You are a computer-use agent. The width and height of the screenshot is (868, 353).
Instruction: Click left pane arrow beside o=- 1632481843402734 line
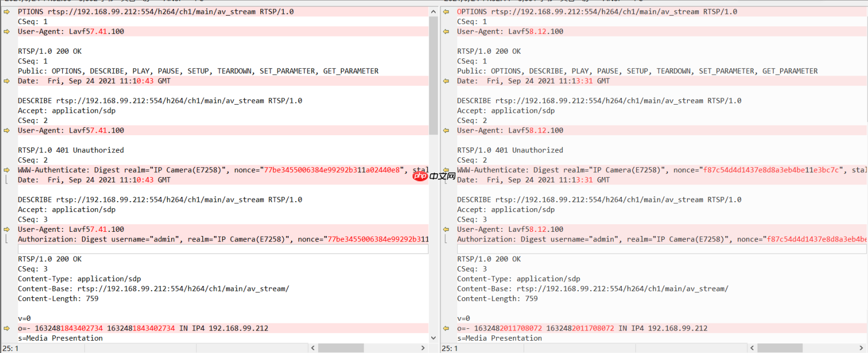pyautogui.click(x=6, y=328)
